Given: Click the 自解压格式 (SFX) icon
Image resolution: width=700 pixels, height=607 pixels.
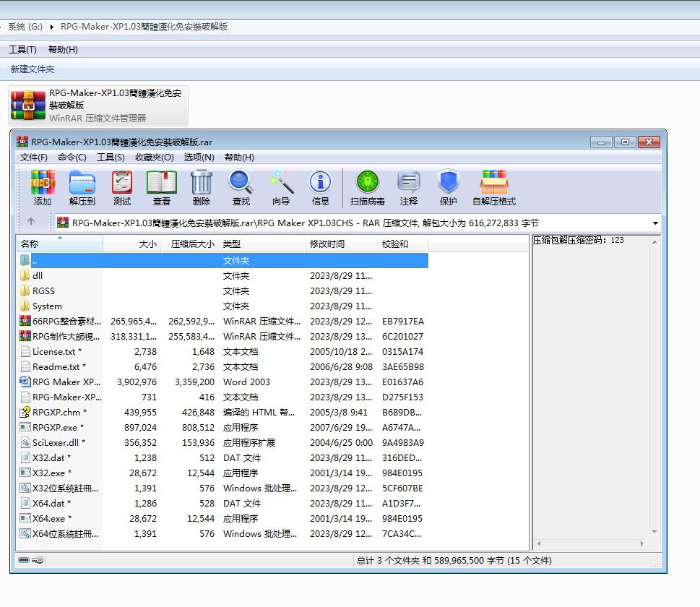Looking at the screenshot, I should pos(493,188).
